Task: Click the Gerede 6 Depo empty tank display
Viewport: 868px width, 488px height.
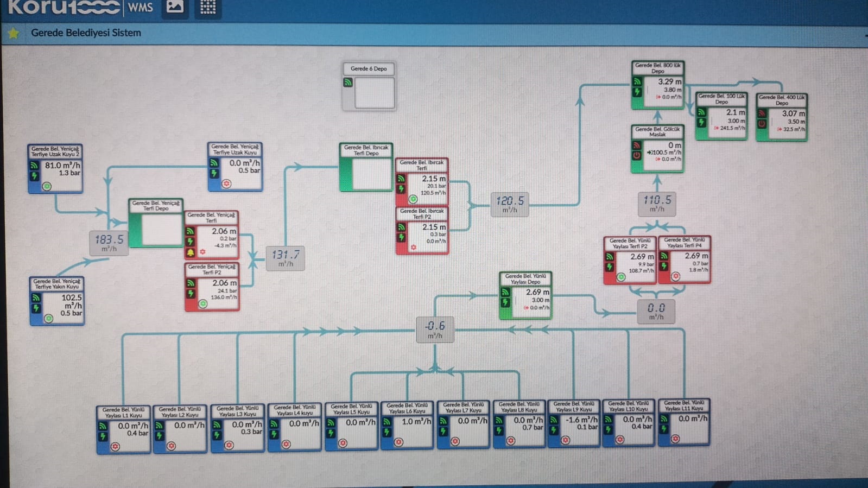Action: point(375,93)
